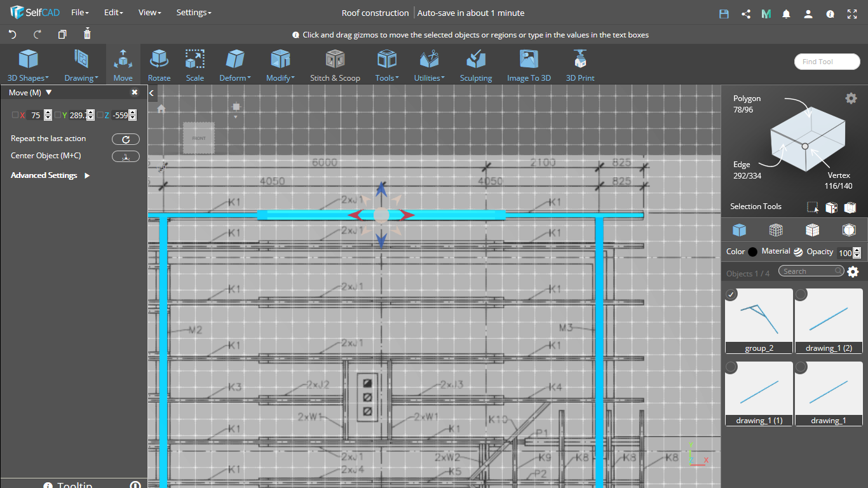This screenshot has height=488, width=868.
Task: Click the Polygon selection mode label
Action: point(747,98)
